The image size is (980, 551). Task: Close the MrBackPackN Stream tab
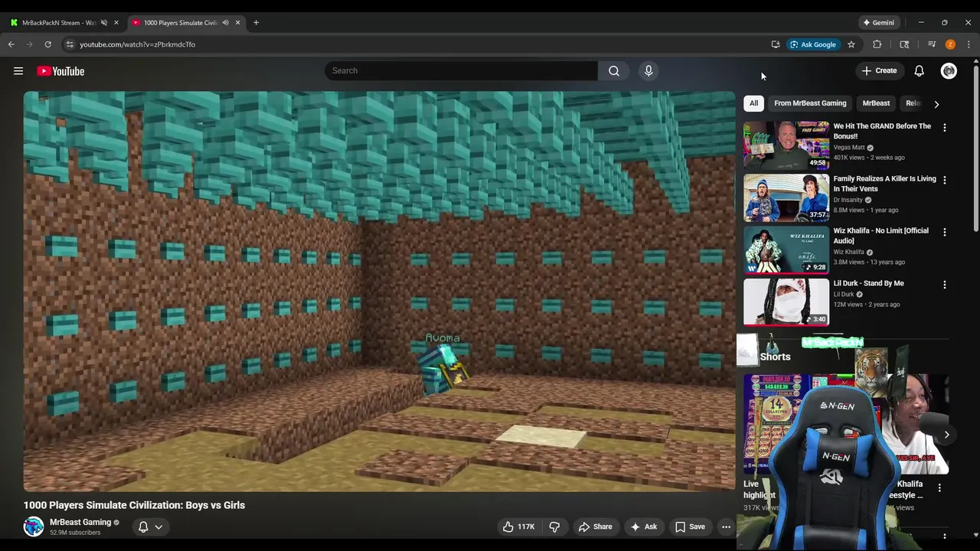116,22
